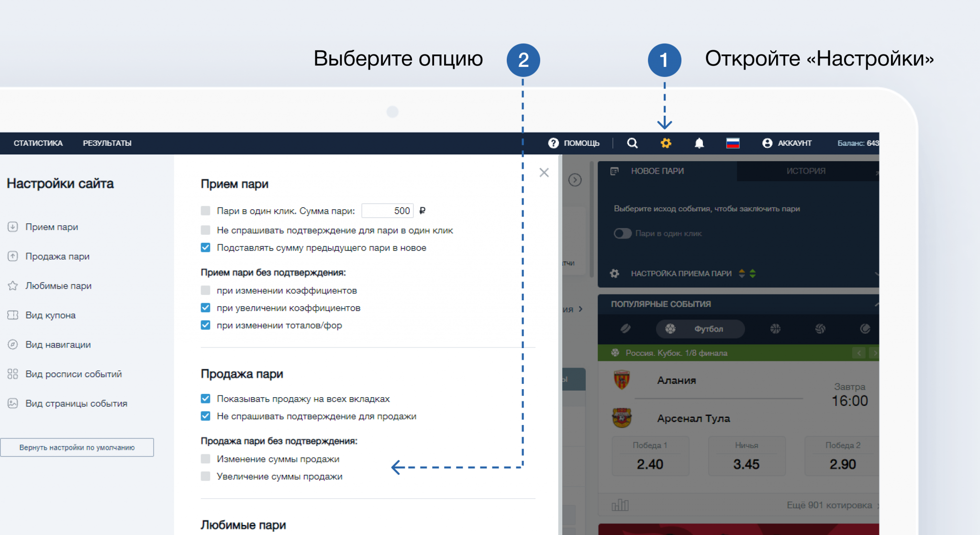Click the Russian flag language icon
The height and width of the screenshot is (535, 980).
(x=733, y=143)
